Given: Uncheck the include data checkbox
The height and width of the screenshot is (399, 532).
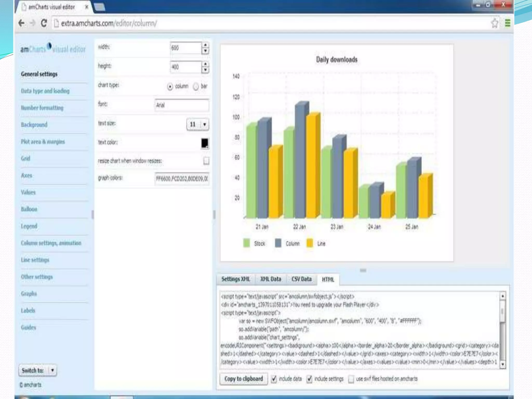Looking at the screenshot, I should point(274,379).
